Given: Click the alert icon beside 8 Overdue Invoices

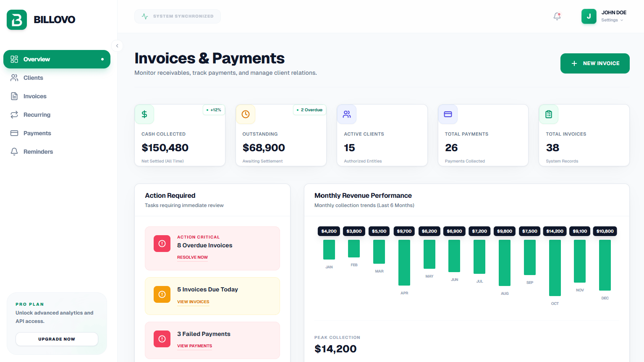Looking at the screenshot, I should [x=162, y=244].
